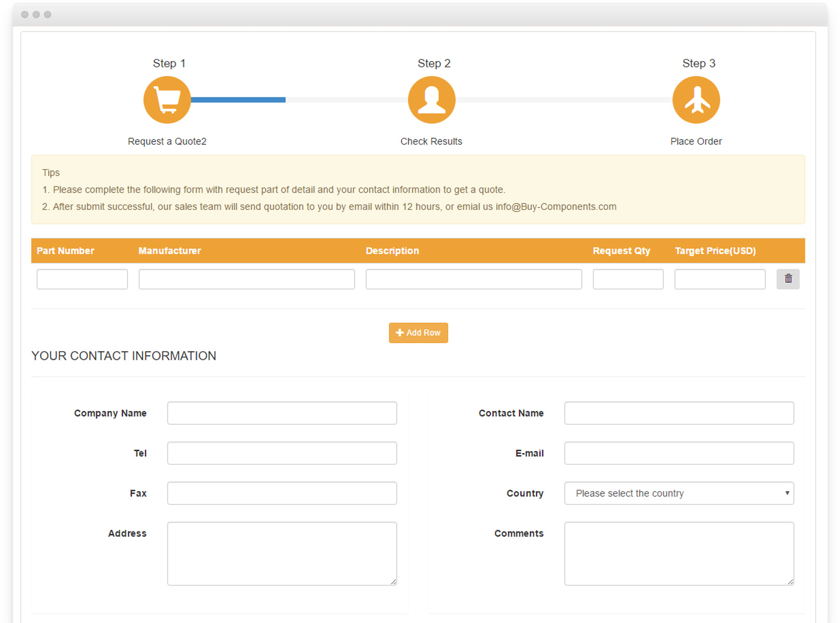Click into the Company Name field
Image resolution: width=840 pixels, height=623 pixels.
tap(282, 413)
